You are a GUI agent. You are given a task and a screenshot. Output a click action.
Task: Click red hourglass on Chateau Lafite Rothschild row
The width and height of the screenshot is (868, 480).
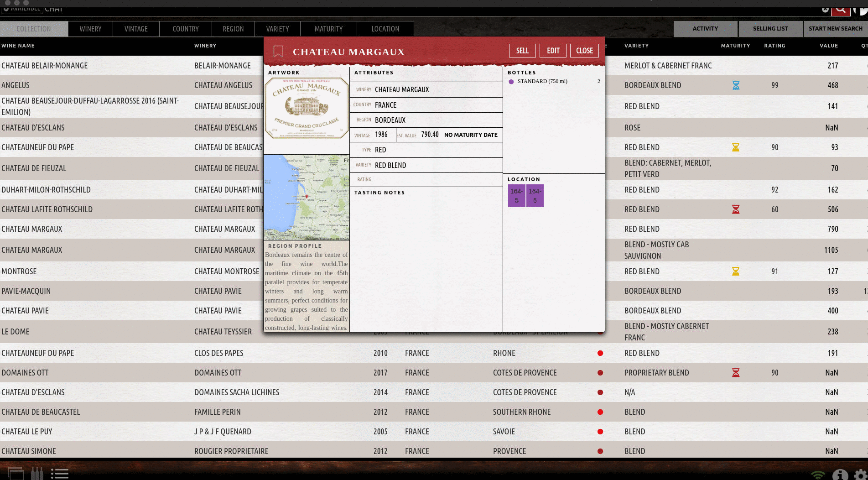point(736,209)
